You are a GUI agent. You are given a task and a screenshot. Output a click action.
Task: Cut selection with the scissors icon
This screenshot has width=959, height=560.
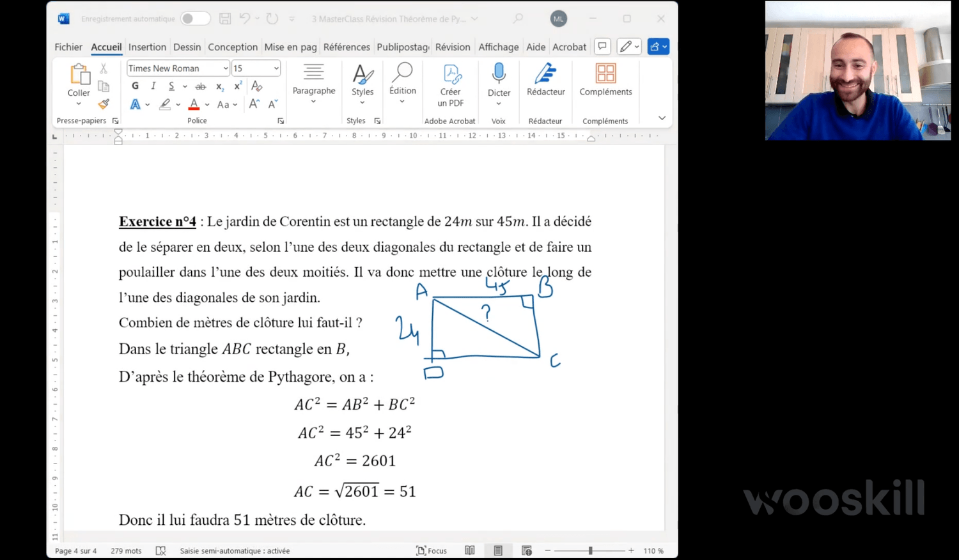click(104, 68)
